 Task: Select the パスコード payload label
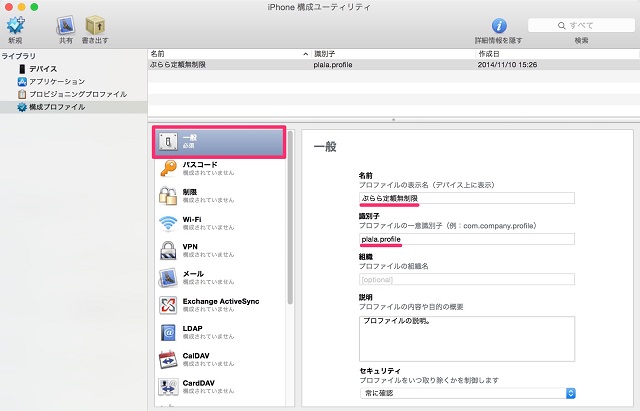(200, 164)
